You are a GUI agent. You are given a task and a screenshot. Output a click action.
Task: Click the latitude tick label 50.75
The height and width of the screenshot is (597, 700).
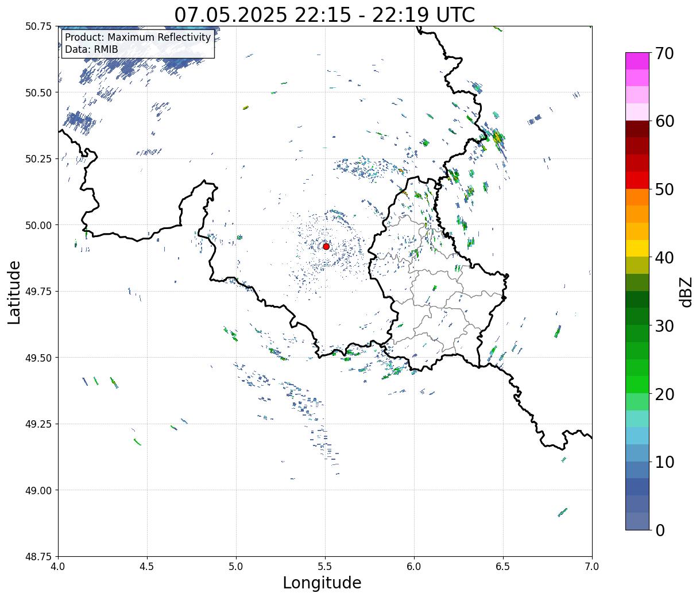click(38, 26)
